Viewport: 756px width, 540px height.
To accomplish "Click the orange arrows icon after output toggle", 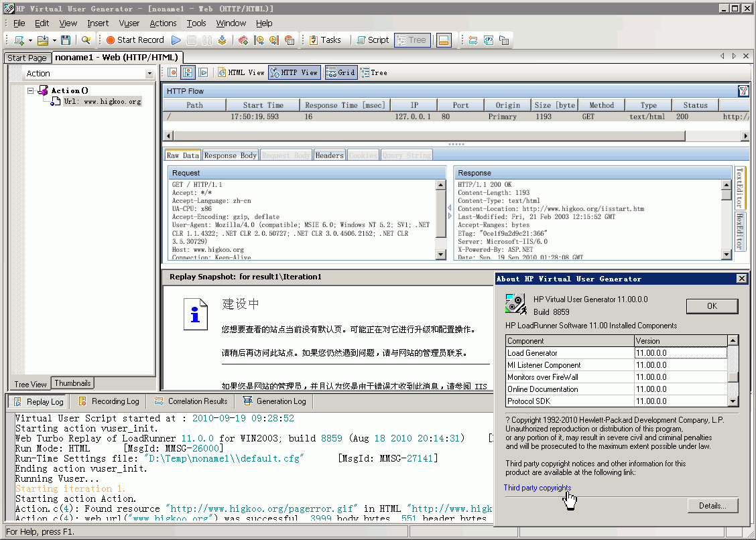I will point(473,40).
